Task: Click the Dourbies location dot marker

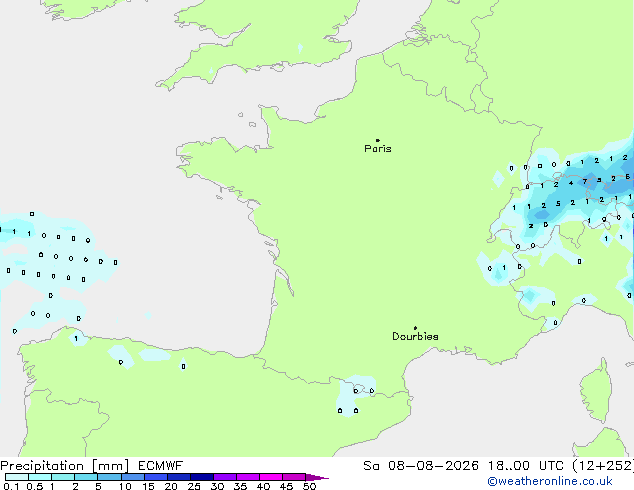Action: pyautogui.click(x=415, y=328)
